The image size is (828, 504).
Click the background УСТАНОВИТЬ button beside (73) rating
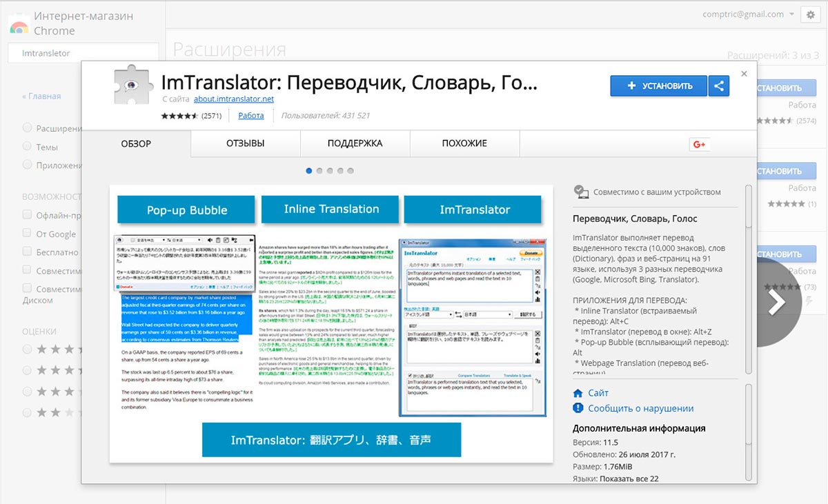point(787,254)
